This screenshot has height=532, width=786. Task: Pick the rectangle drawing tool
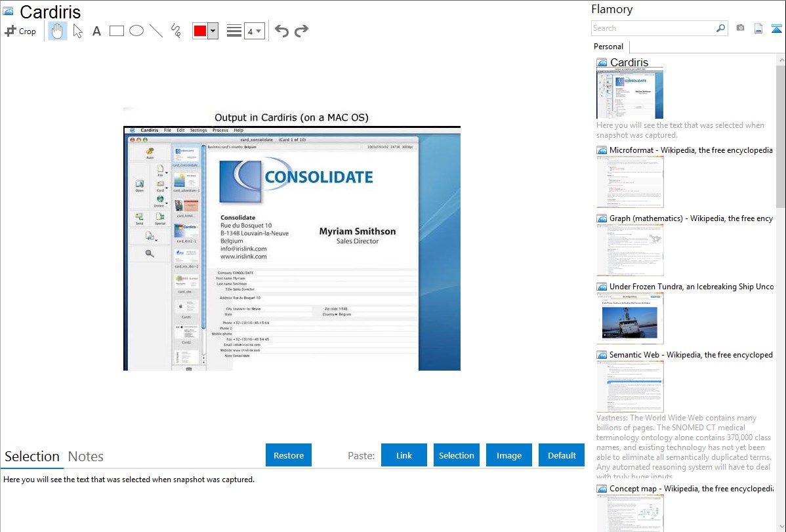(116, 31)
